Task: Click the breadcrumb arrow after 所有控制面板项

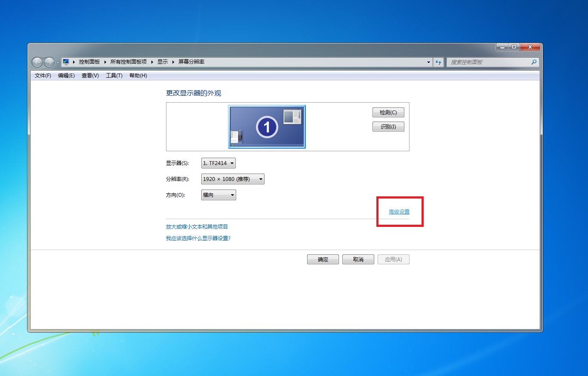Action: point(152,62)
